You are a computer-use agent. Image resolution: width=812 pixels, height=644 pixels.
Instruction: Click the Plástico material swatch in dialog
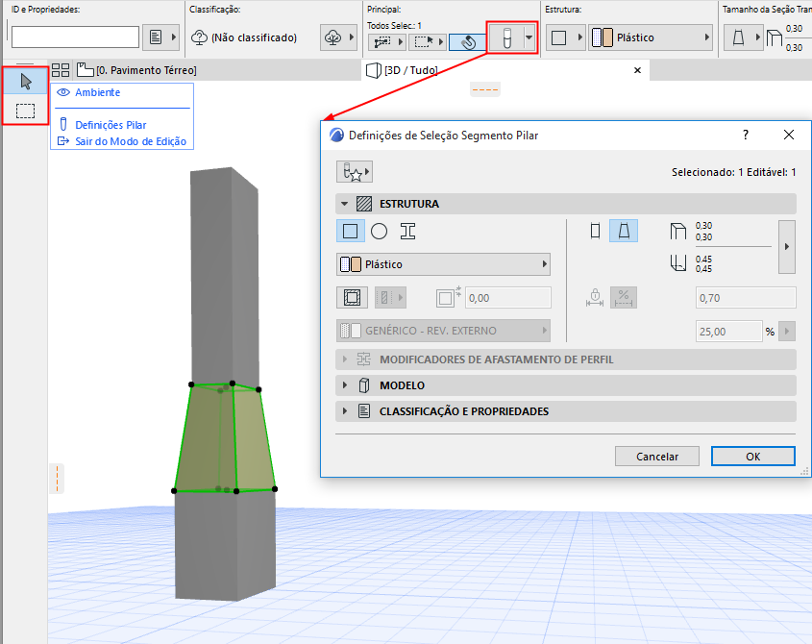coord(351,264)
